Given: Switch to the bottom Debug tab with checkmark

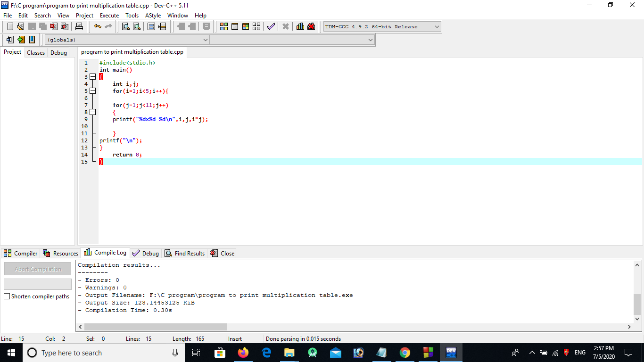Looking at the screenshot, I should click(146, 253).
